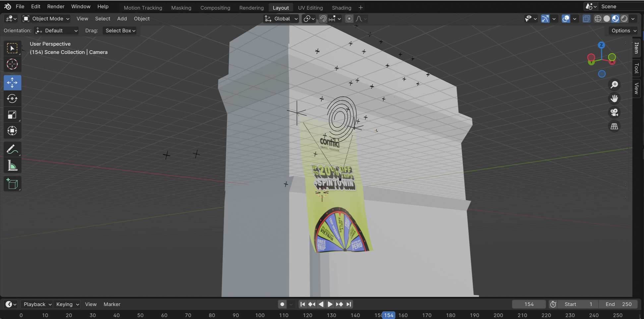Toggle proportional editing

click(349, 19)
